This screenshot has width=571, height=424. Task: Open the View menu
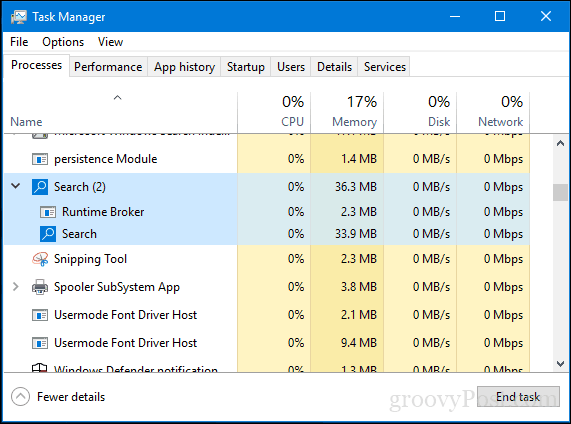[x=110, y=42]
